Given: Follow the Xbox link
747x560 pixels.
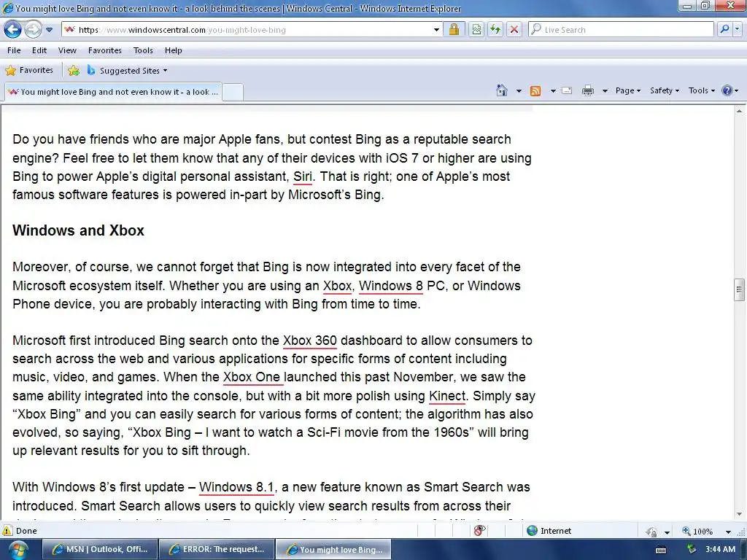Looking at the screenshot, I should [337, 286].
